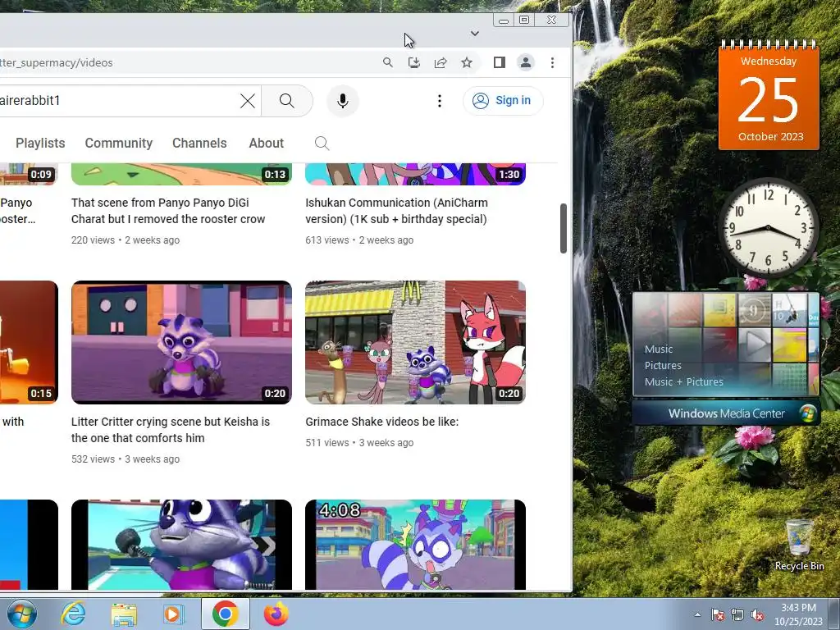
Task: Open Chrome side panel icon
Action: (500, 62)
